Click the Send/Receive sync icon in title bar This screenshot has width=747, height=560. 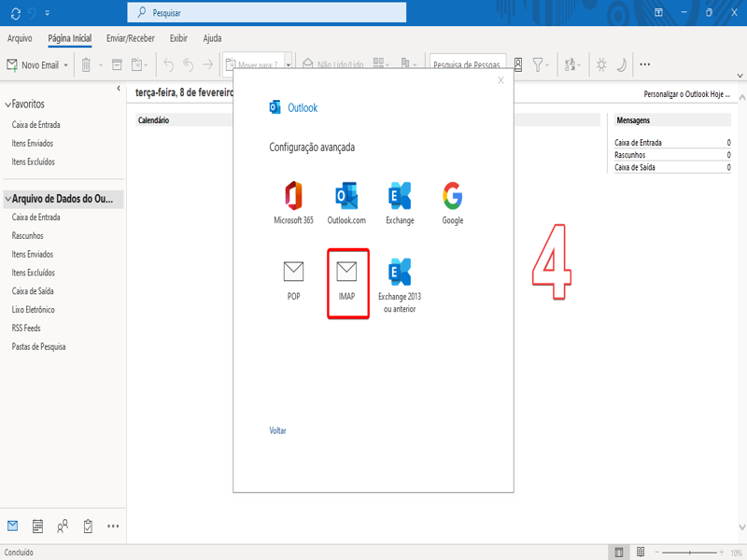15,13
